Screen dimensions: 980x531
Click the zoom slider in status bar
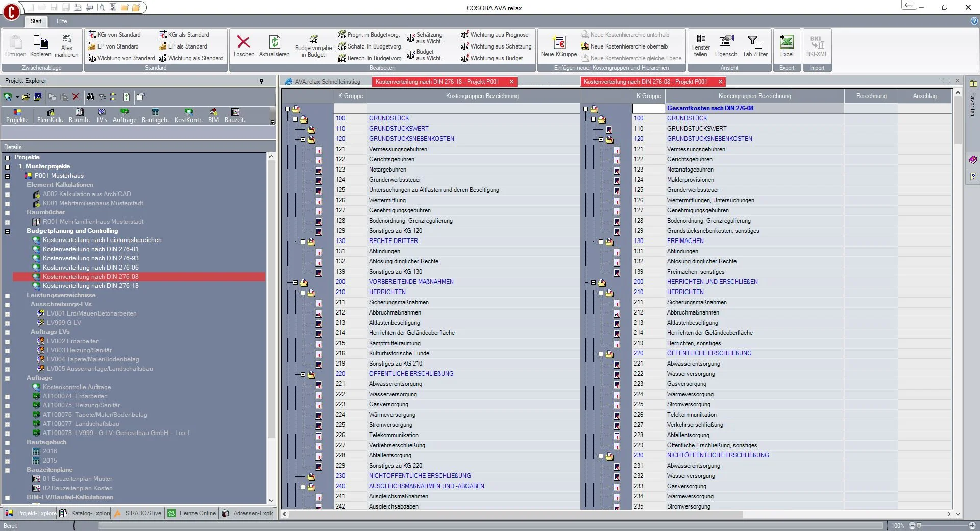(919, 525)
